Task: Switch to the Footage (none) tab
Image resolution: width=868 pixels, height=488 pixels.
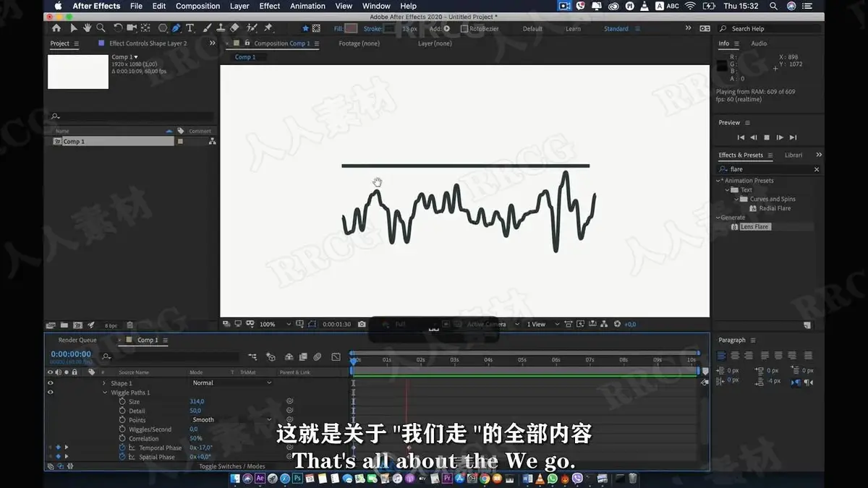Action: pyautogui.click(x=359, y=43)
